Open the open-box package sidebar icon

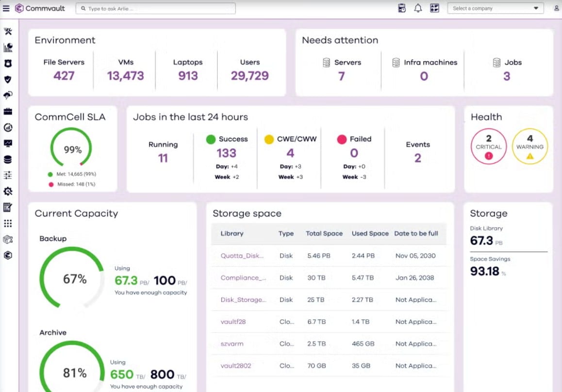pyautogui.click(x=8, y=239)
